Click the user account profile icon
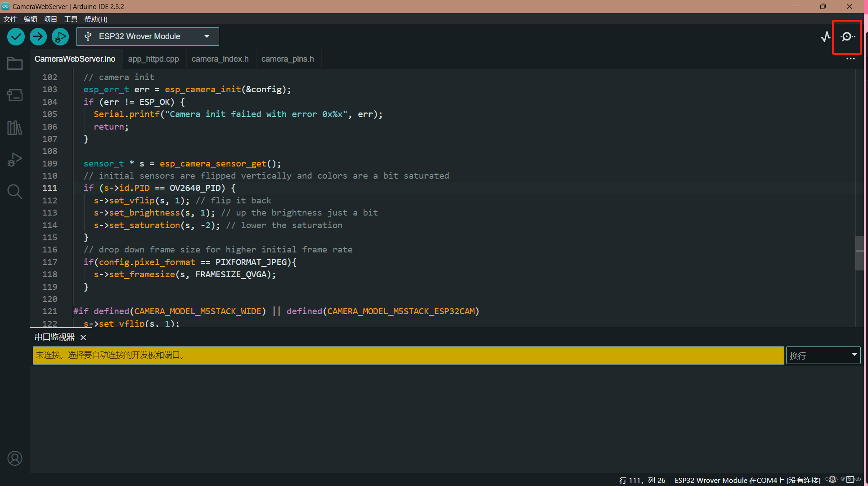This screenshot has height=486, width=868. 15,458
